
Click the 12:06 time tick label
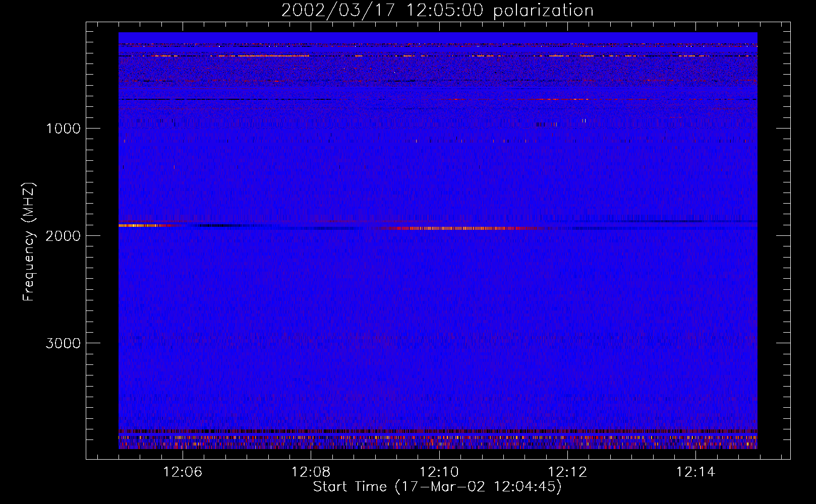(x=183, y=472)
